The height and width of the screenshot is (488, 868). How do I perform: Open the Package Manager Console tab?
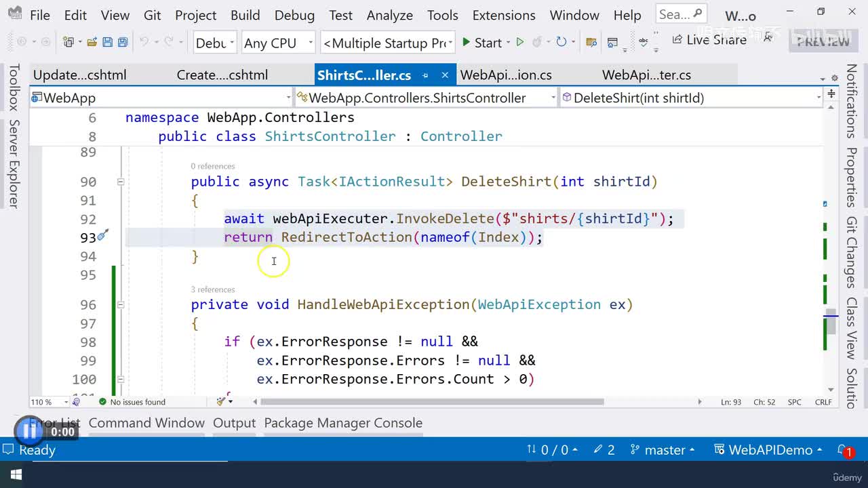[343, 423]
